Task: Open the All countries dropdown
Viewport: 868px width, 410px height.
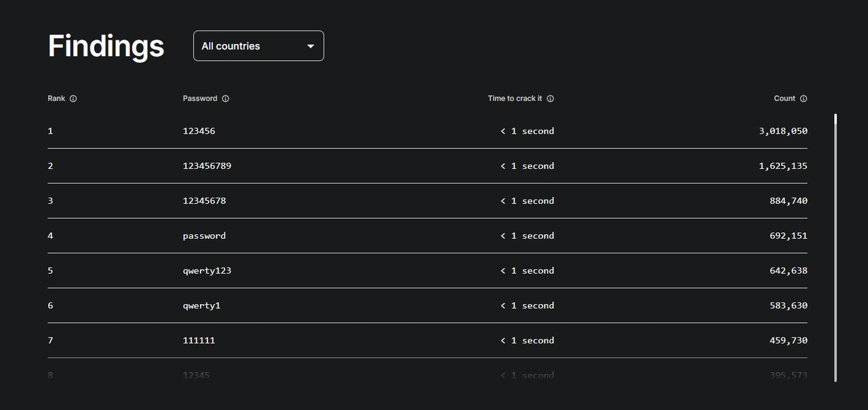Action: pyautogui.click(x=258, y=46)
